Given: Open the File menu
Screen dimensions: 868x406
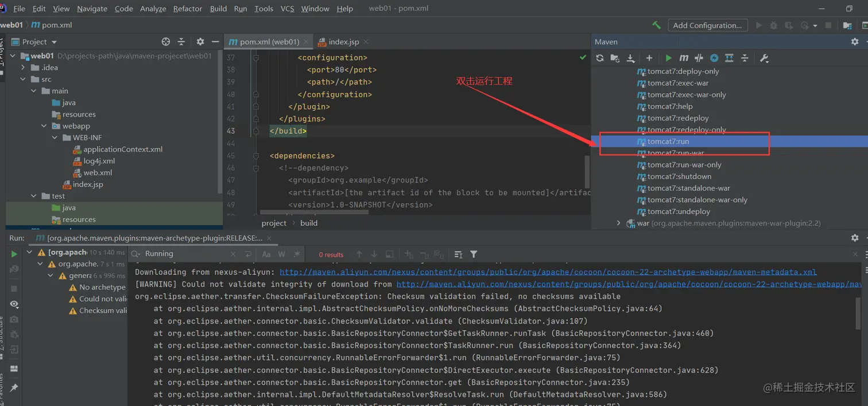Looking at the screenshot, I should click(19, 9).
